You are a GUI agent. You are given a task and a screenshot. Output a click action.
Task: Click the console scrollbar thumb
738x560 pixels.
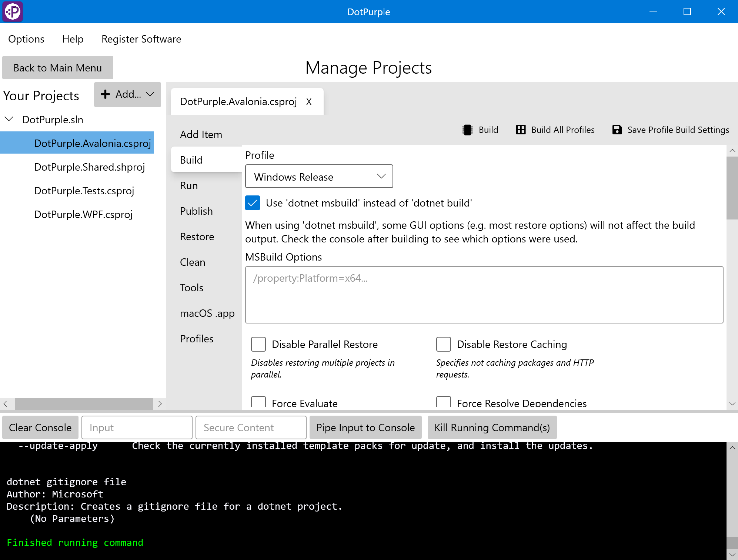point(732,543)
